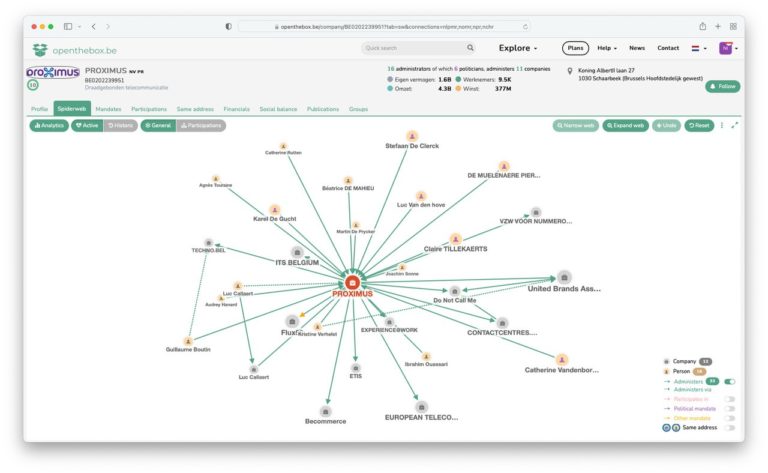The image size is (768, 473).
Task: Toggle the Other mandate switch
Action: point(730,418)
